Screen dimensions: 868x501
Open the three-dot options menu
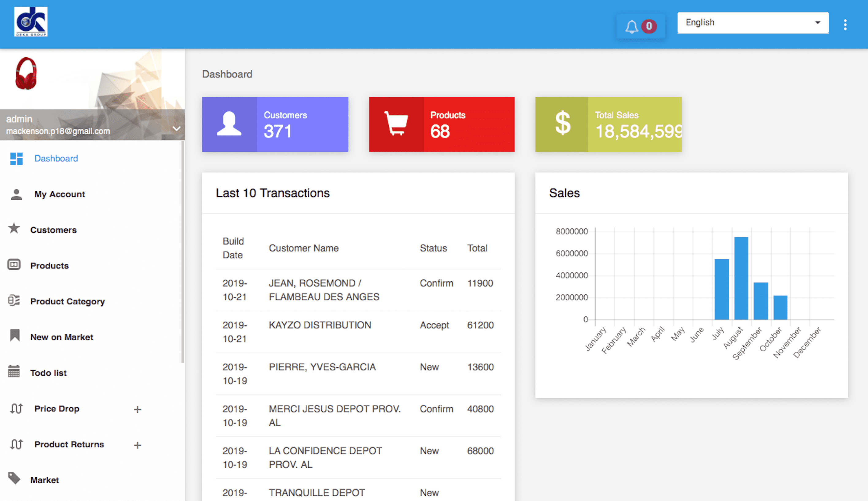point(845,25)
